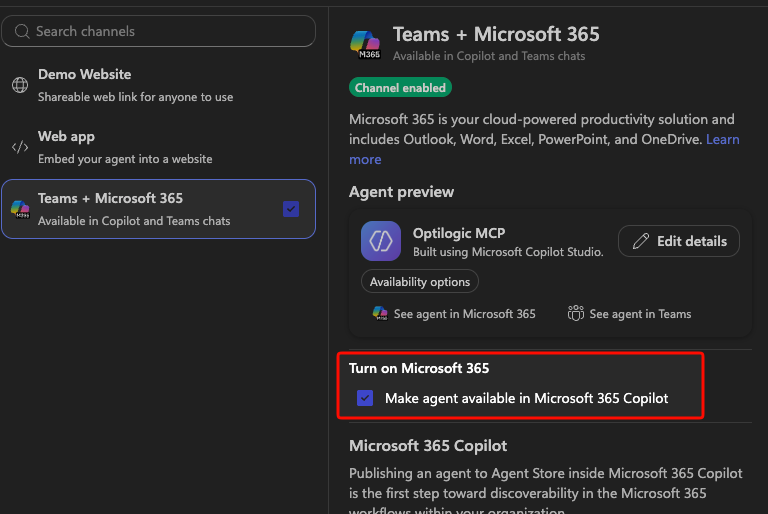768x514 pixels.
Task: Click the pencil icon in Edit details
Action: pyautogui.click(x=641, y=241)
